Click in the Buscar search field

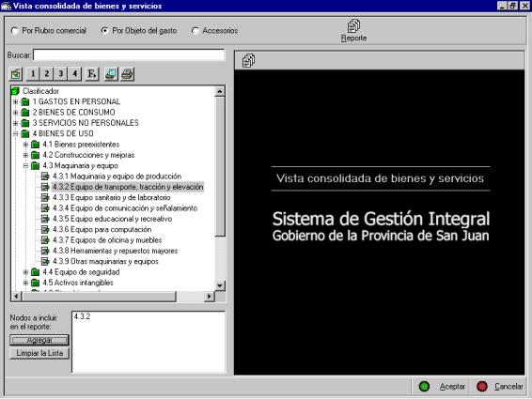point(129,54)
